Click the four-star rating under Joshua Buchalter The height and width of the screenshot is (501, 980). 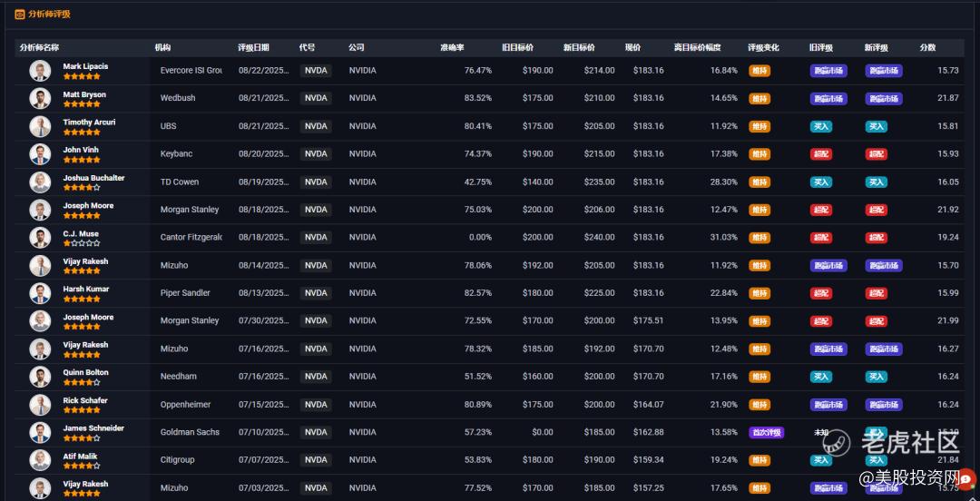click(82, 188)
